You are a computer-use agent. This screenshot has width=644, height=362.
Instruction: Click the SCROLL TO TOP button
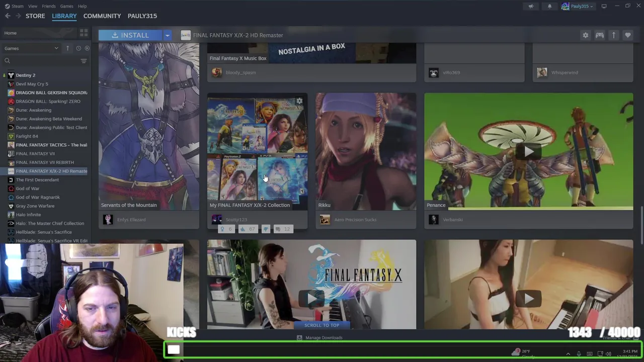[x=322, y=325]
